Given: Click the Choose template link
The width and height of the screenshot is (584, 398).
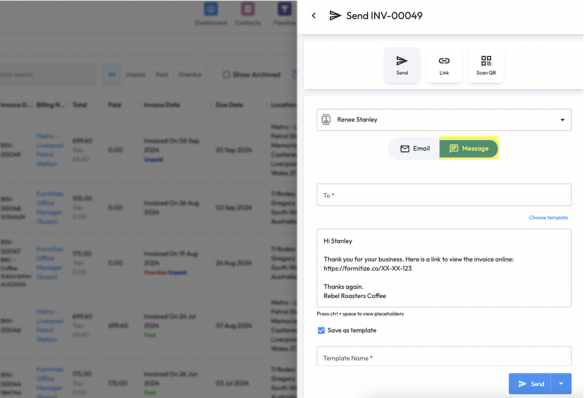Looking at the screenshot, I should (548, 217).
